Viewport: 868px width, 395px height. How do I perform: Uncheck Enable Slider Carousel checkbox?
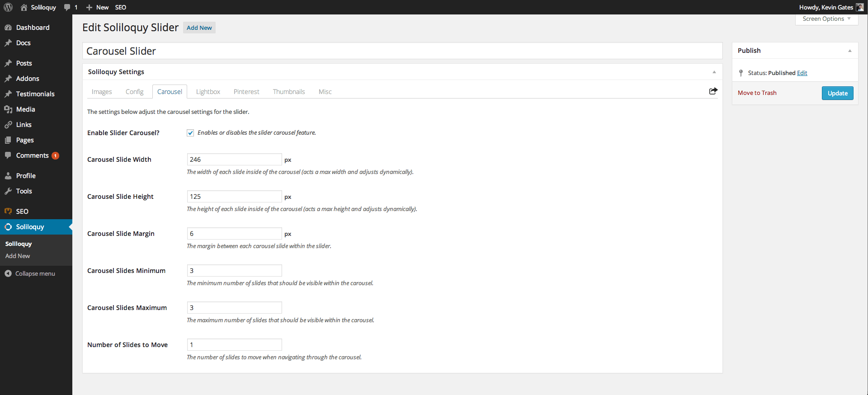[190, 133]
